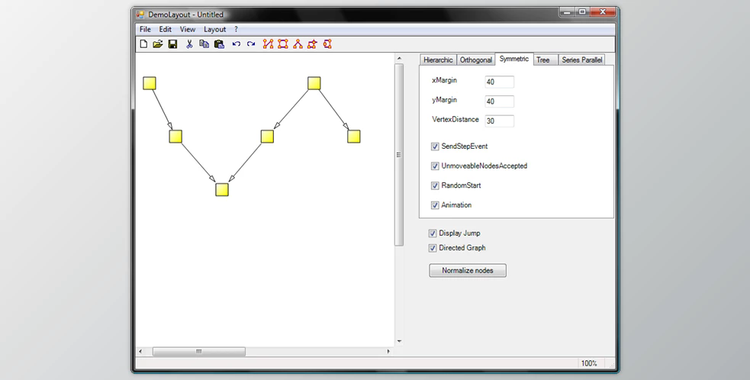Click the Save floppy disk icon
750x380 pixels.
tap(173, 44)
